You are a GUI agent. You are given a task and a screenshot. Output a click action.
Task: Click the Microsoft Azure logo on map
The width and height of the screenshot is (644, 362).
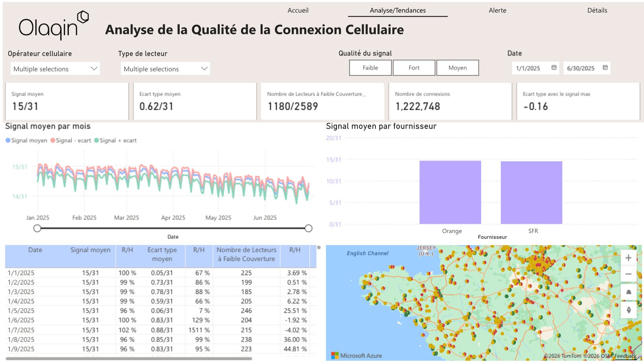357,355
